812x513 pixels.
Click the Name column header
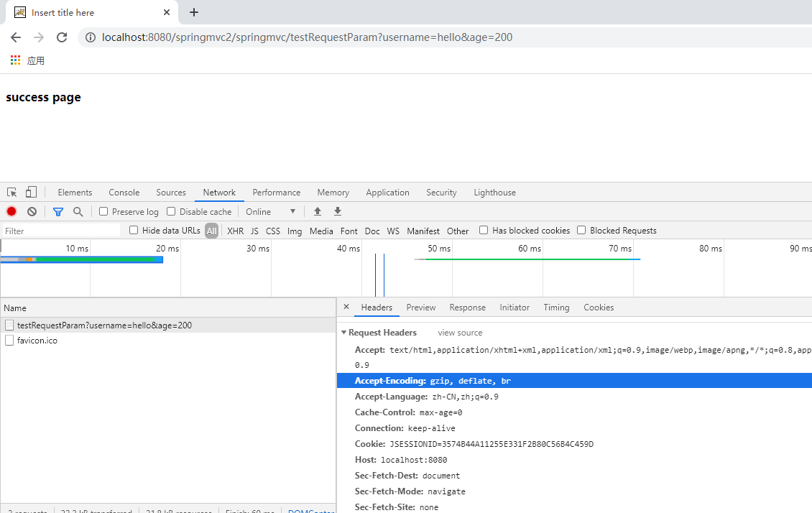pos(168,308)
